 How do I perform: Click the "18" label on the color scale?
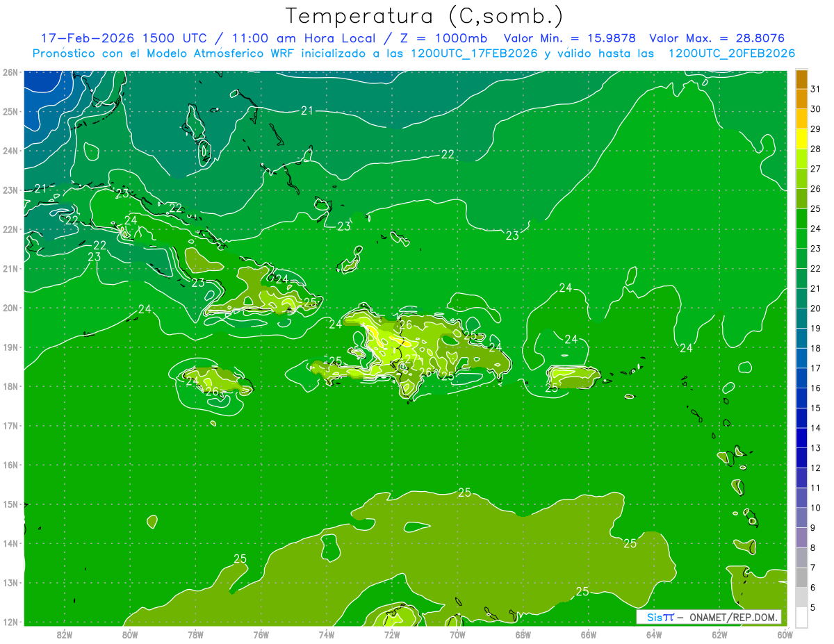(815, 348)
